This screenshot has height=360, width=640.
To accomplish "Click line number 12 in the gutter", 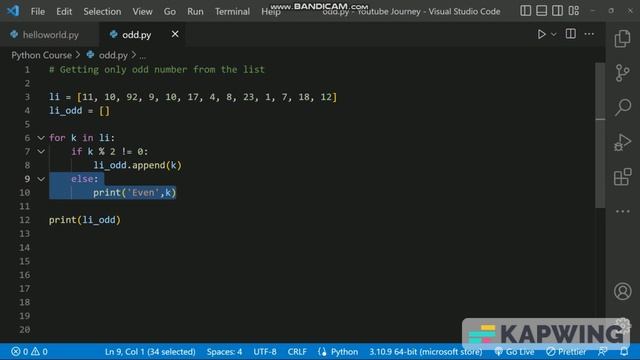I will [x=24, y=220].
